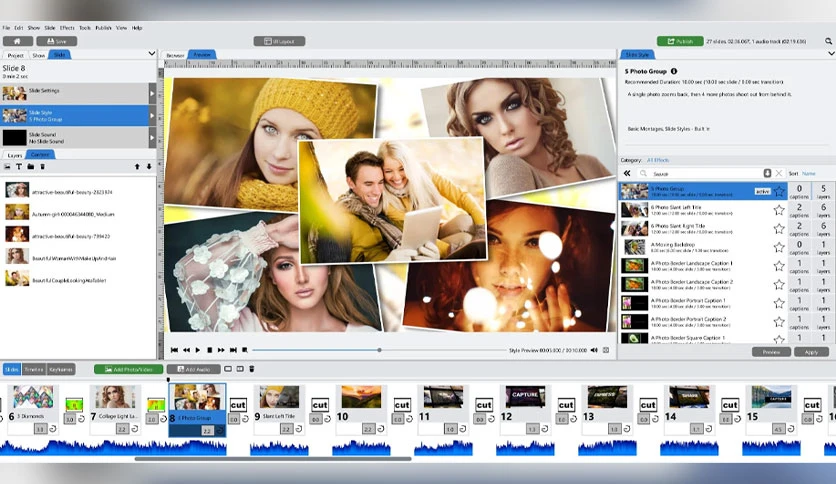Viewport: 836px width, 484px height.
Task: Stop the preview playback
Action: 210,350
